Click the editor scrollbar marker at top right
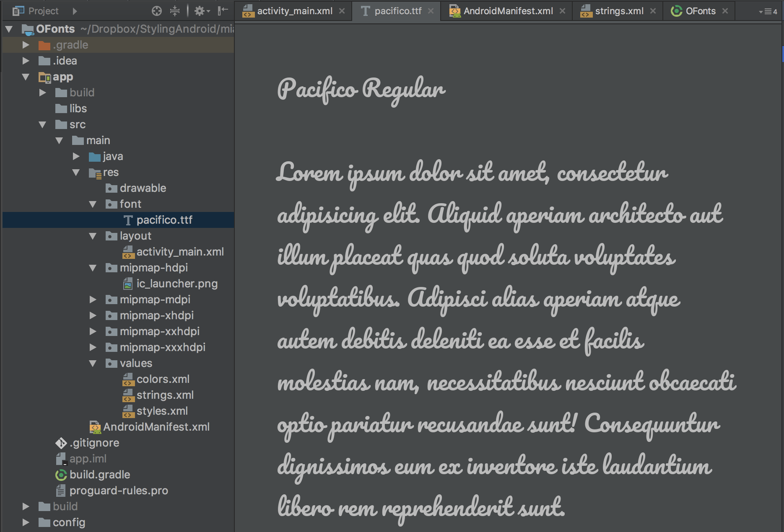784x532 pixels. [x=782, y=54]
